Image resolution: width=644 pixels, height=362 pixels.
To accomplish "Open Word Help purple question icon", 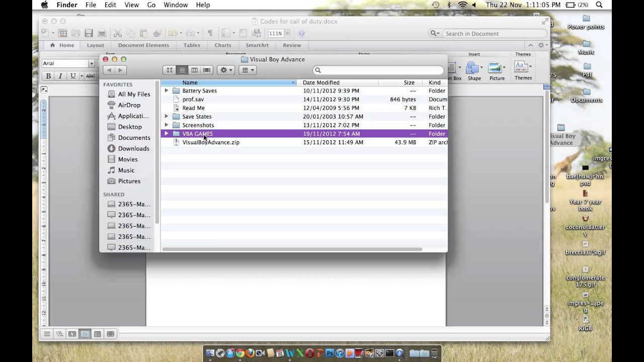I will (301, 34).
